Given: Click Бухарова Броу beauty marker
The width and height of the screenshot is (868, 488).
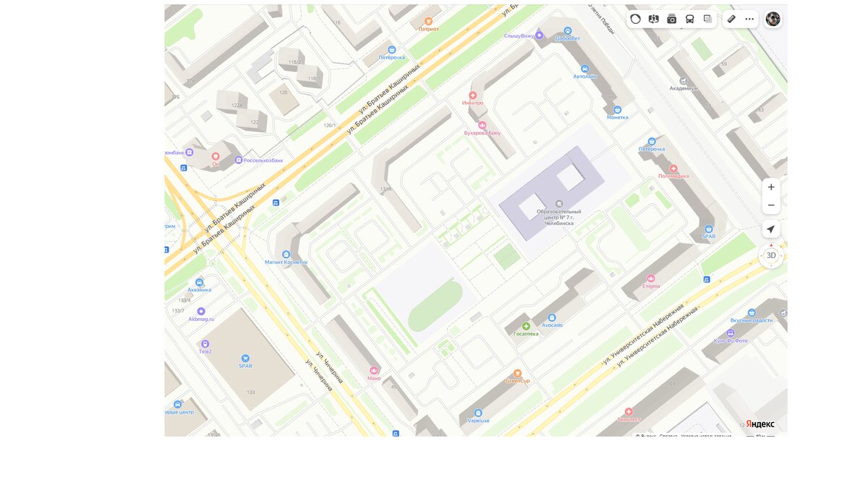Looking at the screenshot, I should tap(482, 125).
